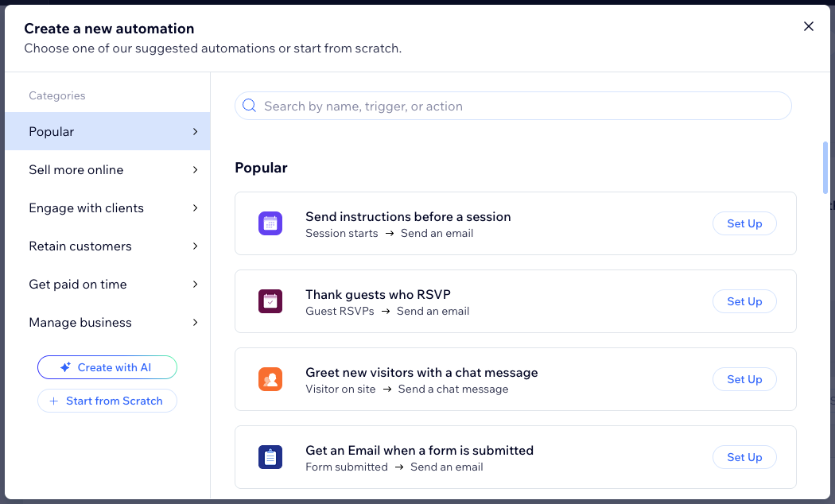Expand the Popular category chevron
The width and height of the screenshot is (835, 504).
pos(195,131)
